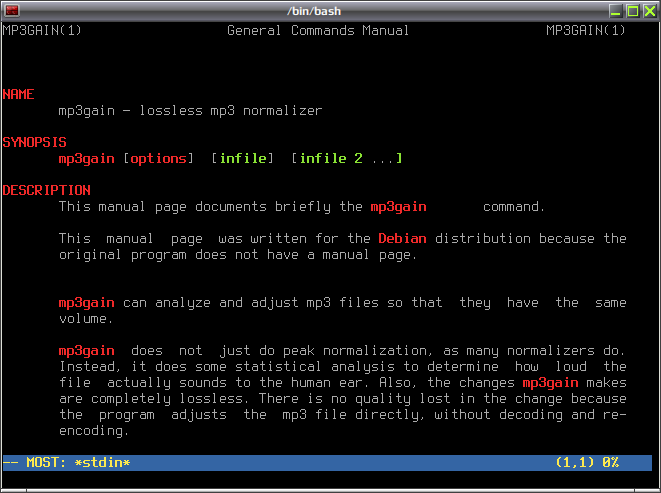The image size is (661, 493).
Task: Minimize the /bin/bash terminal window
Action: (x=615, y=11)
